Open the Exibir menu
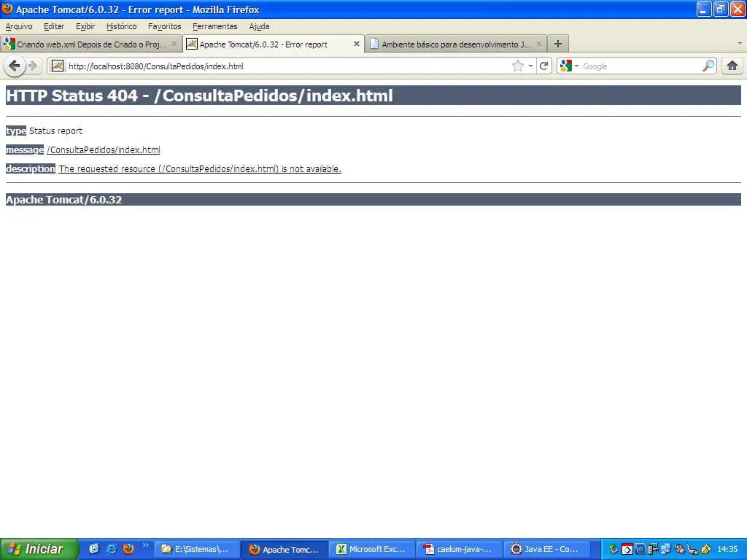Screen dimensions: 747x560 (85, 26)
